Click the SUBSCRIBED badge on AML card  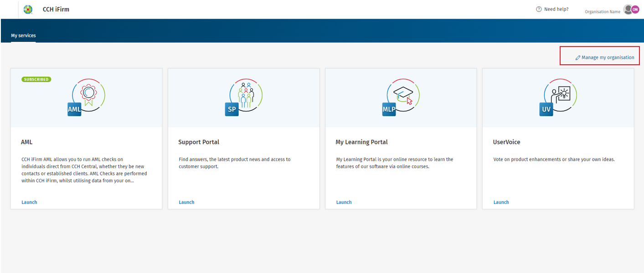(36, 79)
